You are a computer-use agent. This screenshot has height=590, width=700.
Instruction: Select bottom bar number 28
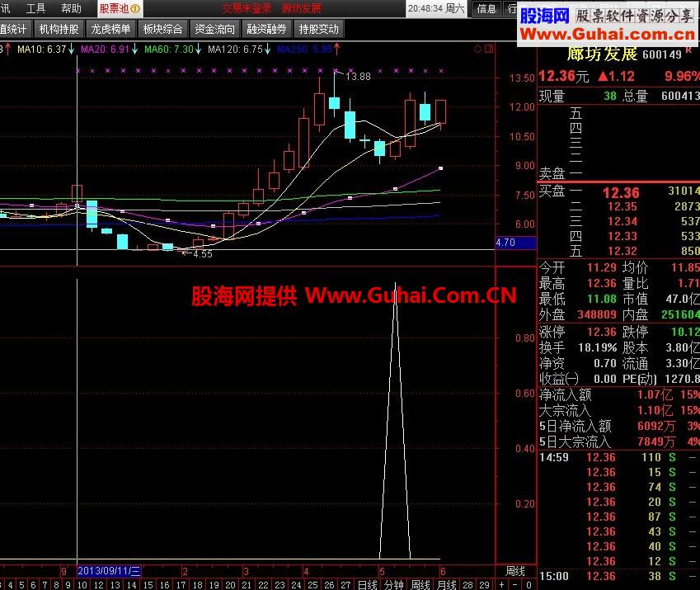tap(467, 585)
